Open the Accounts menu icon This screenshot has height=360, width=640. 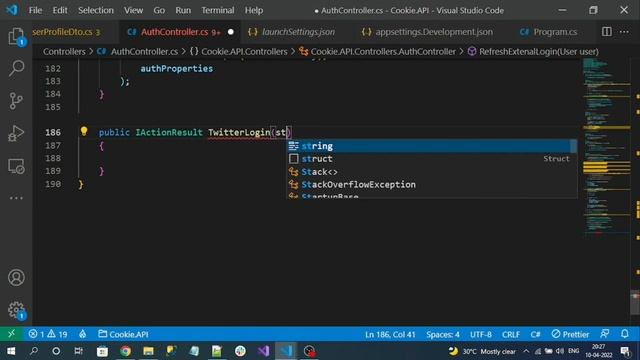pyautogui.click(x=16, y=278)
